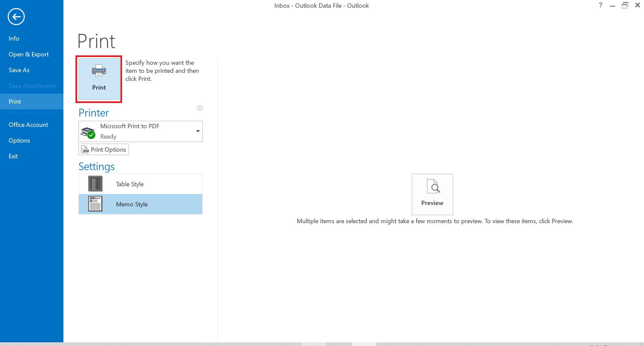Open the printer information icon

(x=200, y=108)
